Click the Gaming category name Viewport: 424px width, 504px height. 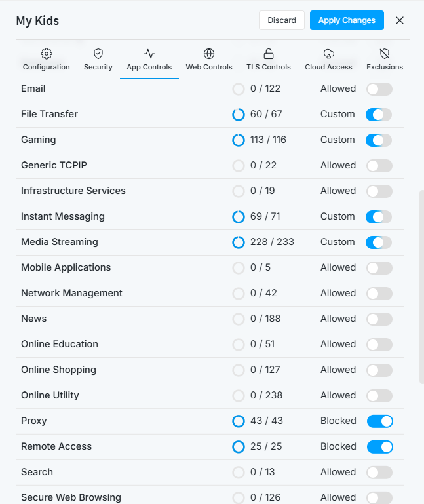39,140
